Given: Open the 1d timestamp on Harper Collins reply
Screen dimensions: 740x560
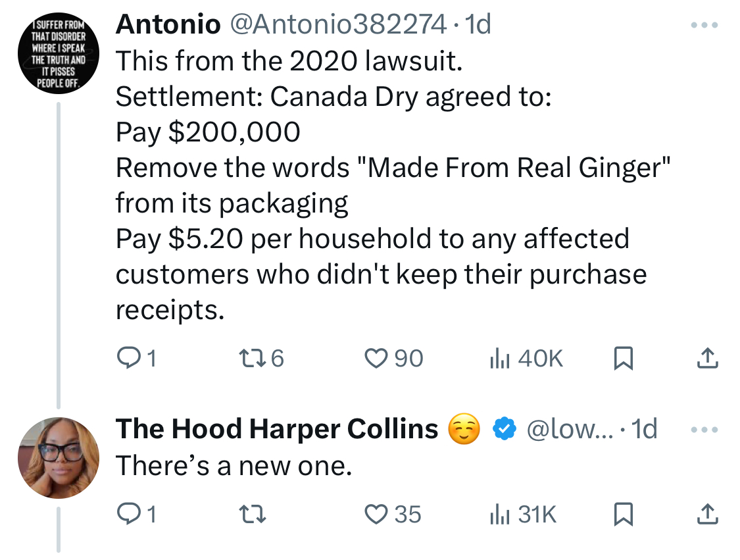Looking at the screenshot, I should tap(644, 429).
